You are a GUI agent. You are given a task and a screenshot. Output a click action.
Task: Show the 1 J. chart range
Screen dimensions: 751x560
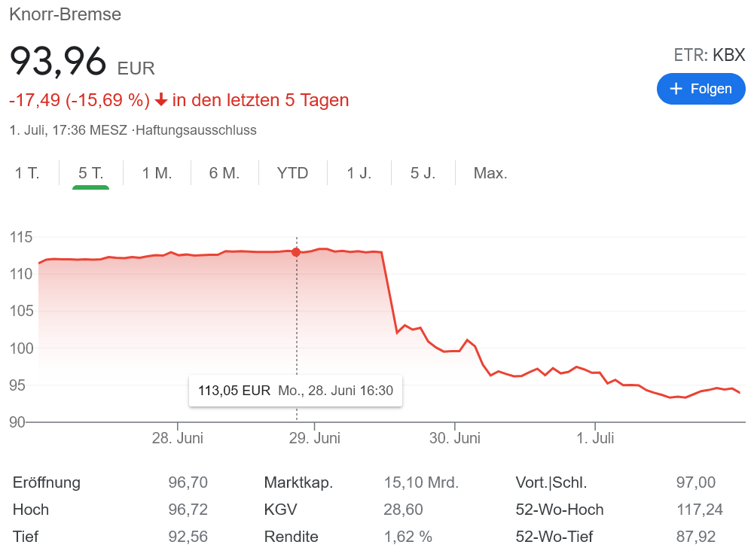[x=359, y=173]
